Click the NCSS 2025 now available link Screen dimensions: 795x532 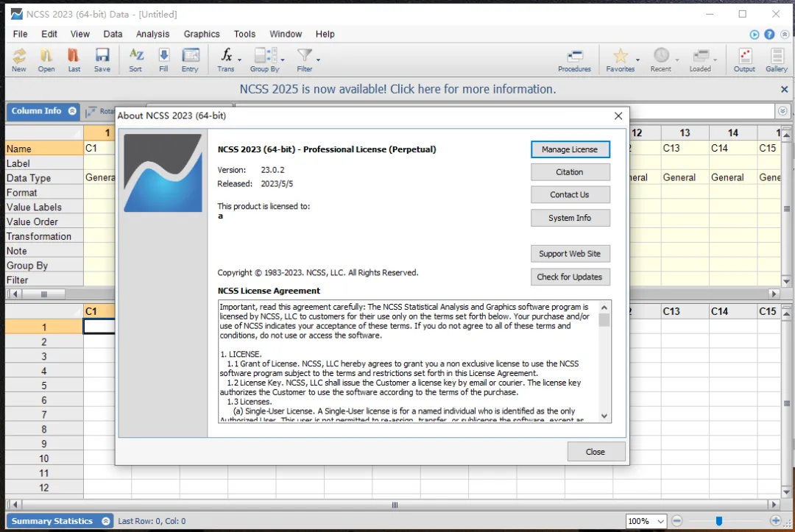click(x=398, y=89)
